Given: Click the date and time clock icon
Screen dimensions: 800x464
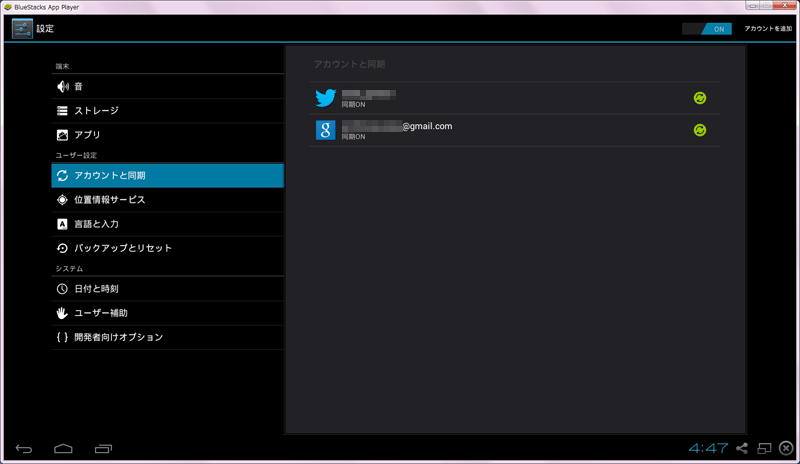Looking at the screenshot, I should (62, 289).
